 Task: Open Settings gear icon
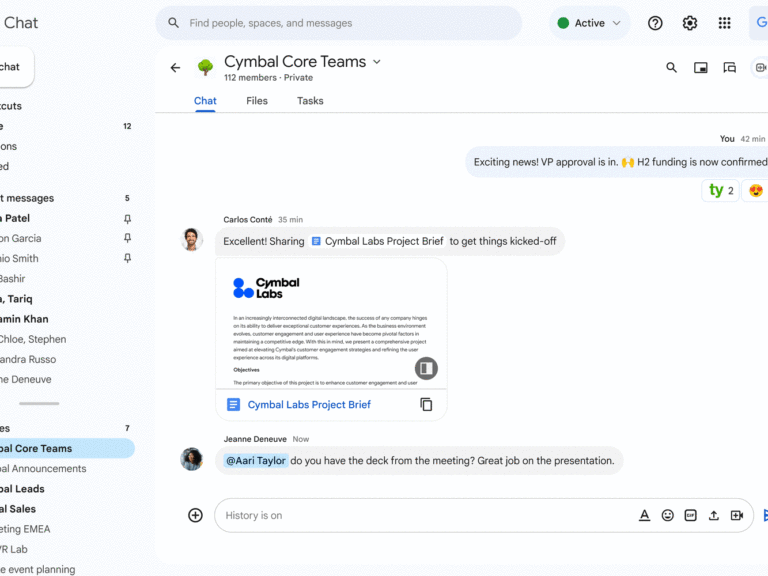pyautogui.click(x=690, y=23)
